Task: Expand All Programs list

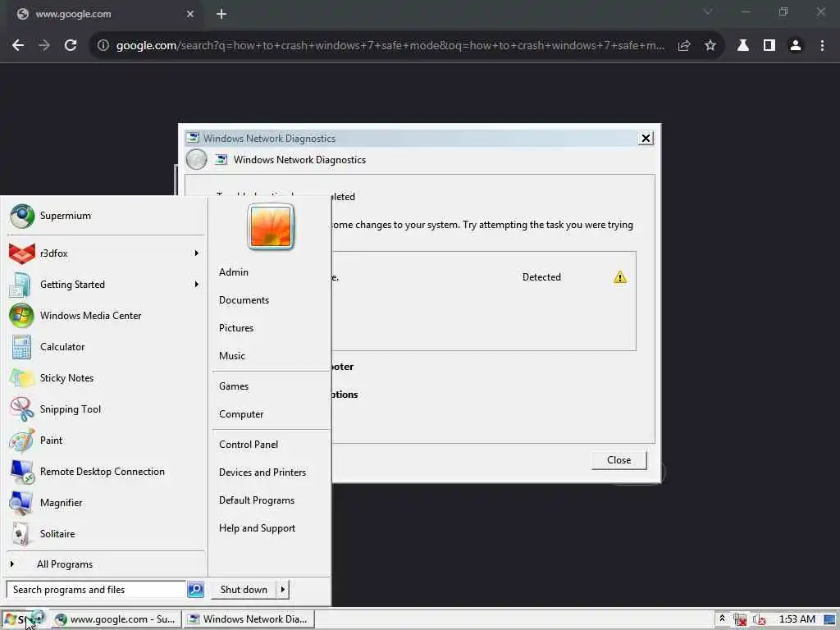Action: [x=105, y=564]
